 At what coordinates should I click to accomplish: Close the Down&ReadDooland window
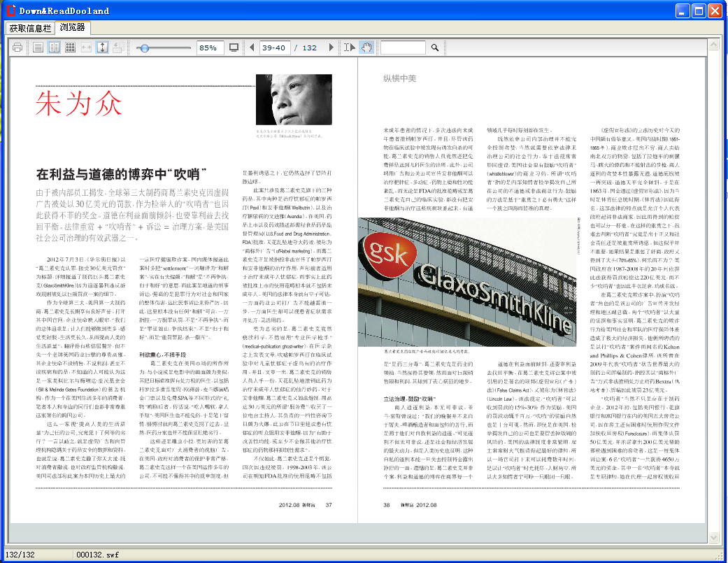click(x=715, y=10)
